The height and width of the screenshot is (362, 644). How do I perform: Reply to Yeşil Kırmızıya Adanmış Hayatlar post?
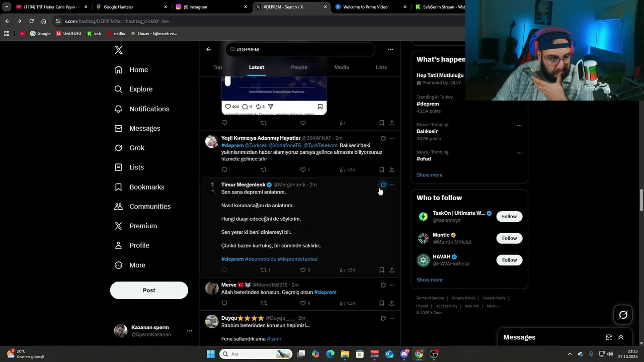pos(224,170)
